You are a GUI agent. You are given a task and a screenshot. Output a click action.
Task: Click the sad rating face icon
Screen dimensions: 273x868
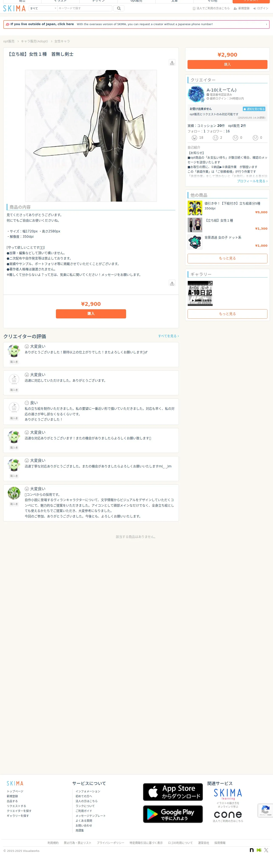[256, 138]
